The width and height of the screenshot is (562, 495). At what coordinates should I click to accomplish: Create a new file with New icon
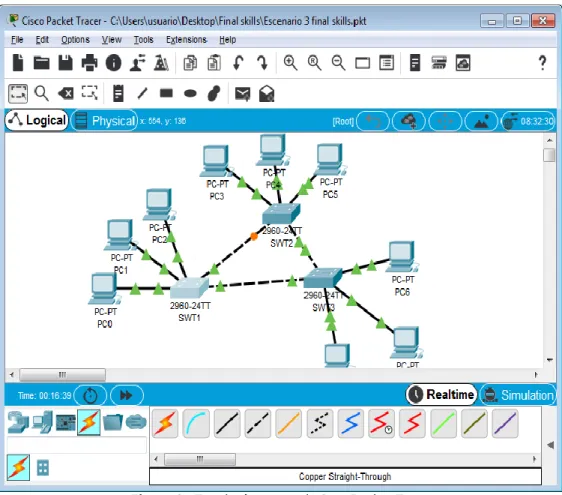[18, 63]
